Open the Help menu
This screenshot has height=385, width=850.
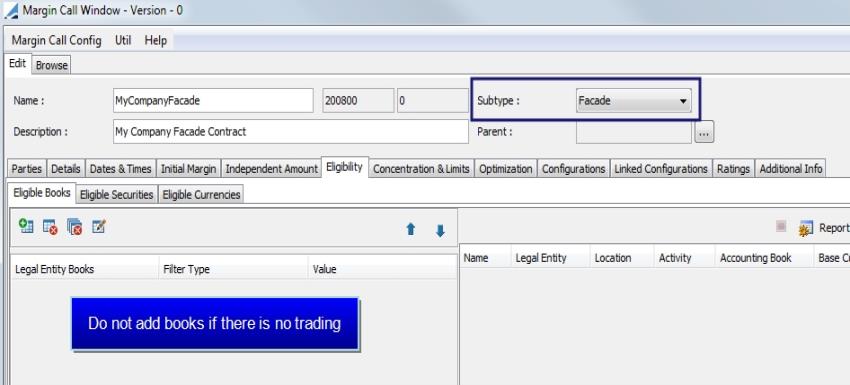click(156, 41)
